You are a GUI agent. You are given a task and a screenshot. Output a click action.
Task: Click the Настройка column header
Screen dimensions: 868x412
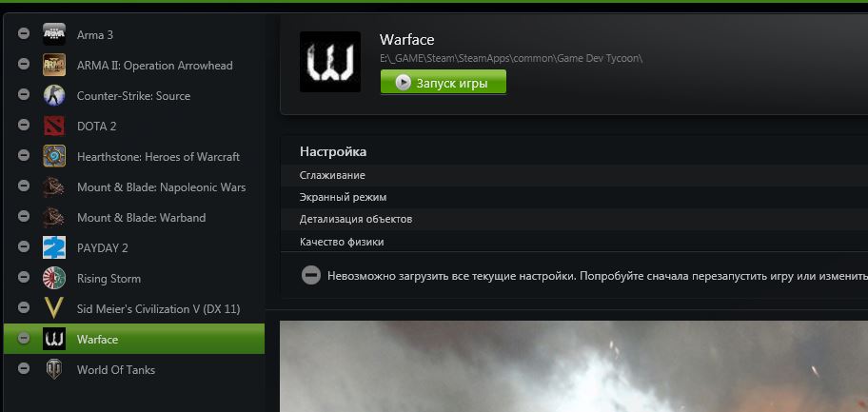(333, 151)
